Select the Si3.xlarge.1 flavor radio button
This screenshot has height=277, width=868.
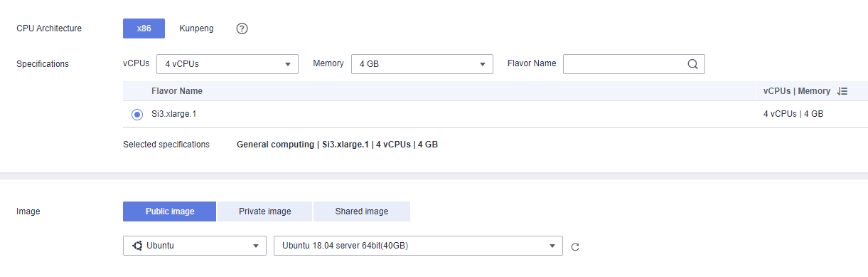click(137, 114)
